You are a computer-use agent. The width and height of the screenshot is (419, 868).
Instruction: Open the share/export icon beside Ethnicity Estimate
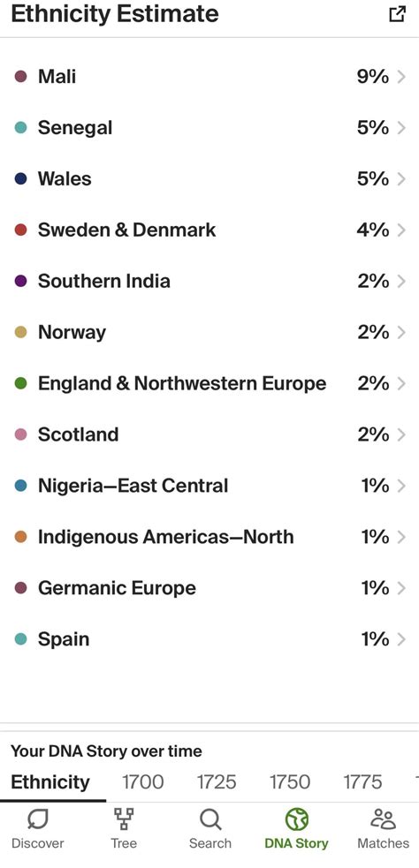coord(398,14)
